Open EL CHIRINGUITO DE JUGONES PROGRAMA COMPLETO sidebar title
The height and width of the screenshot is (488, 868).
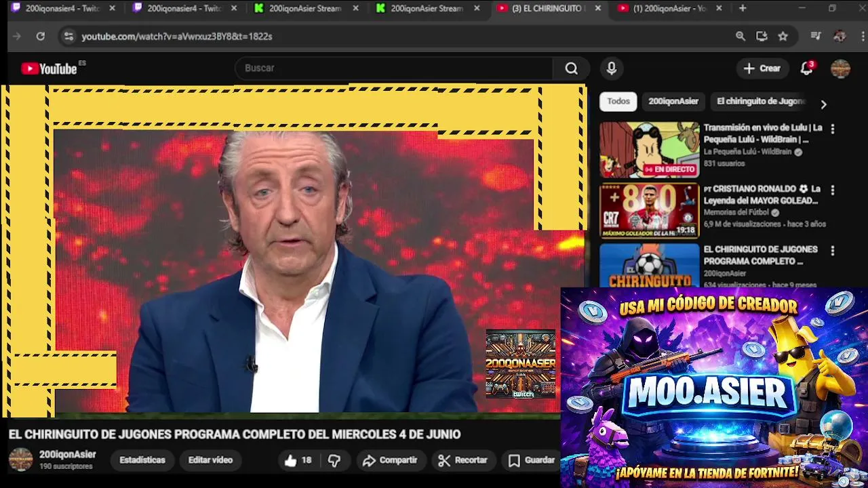pos(760,256)
